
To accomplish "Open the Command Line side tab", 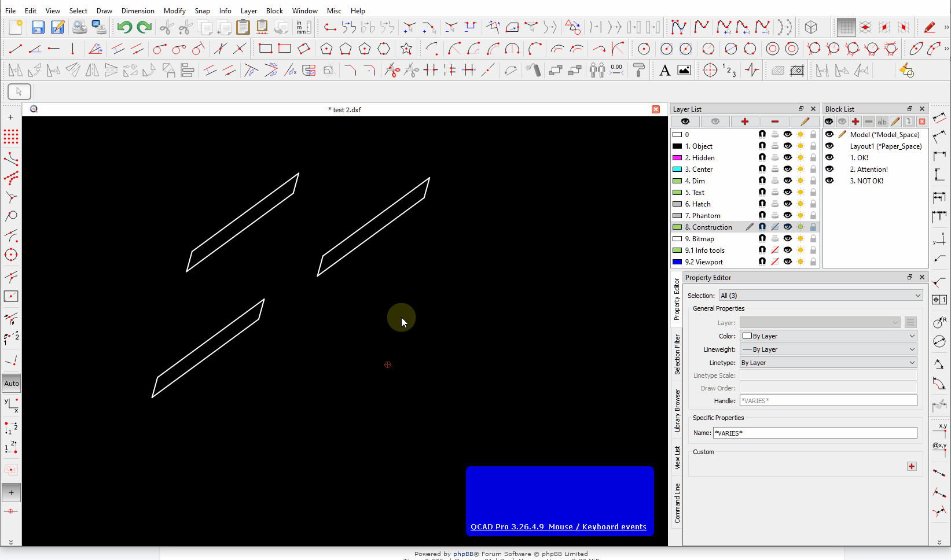I will pos(677,503).
